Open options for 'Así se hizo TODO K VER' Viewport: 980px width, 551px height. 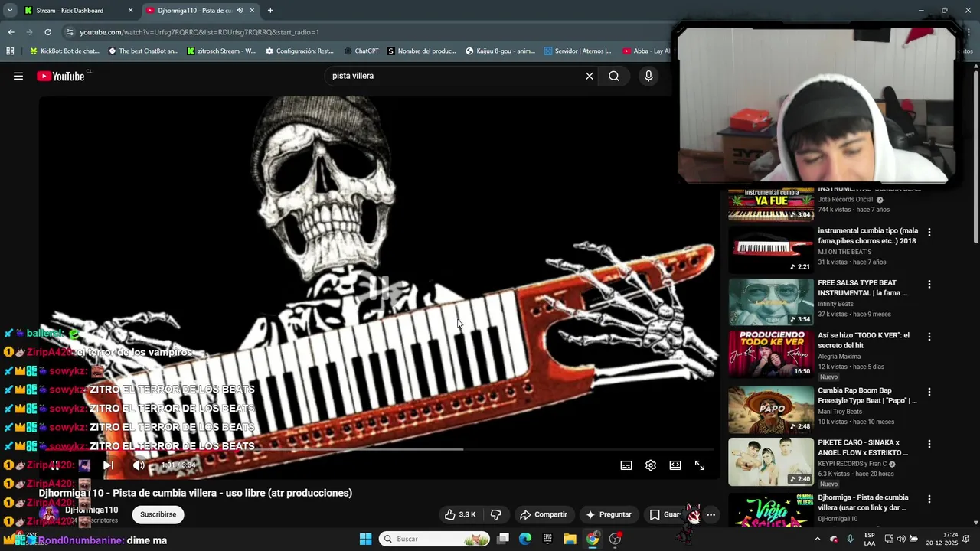pos(929,337)
